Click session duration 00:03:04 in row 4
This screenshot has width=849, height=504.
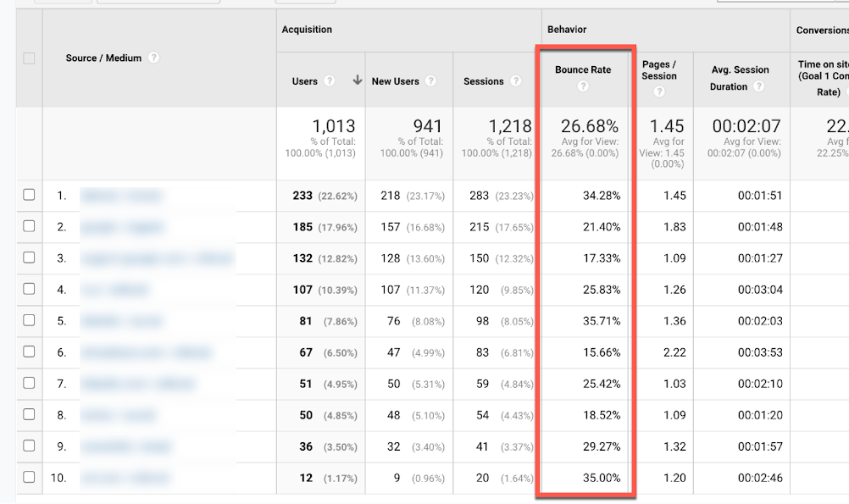click(x=760, y=290)
